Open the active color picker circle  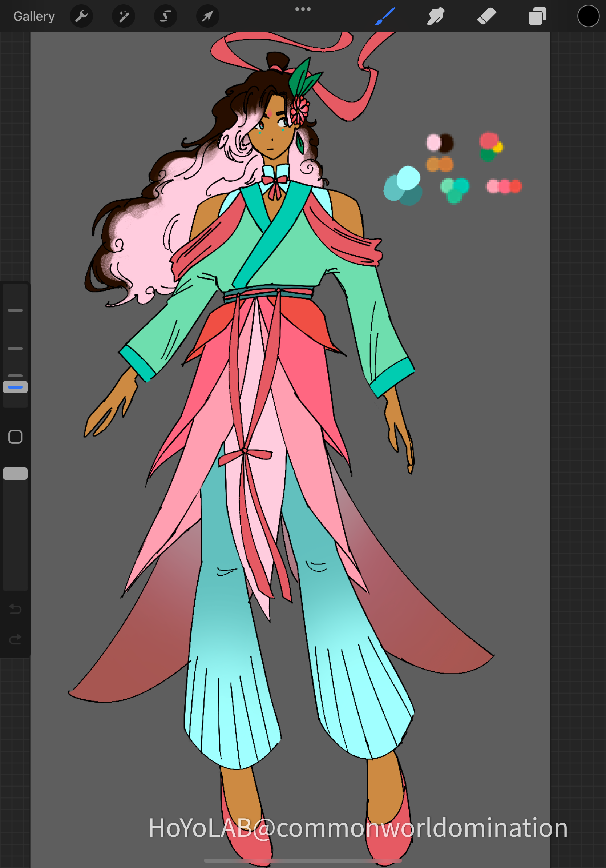pos(588,16)
